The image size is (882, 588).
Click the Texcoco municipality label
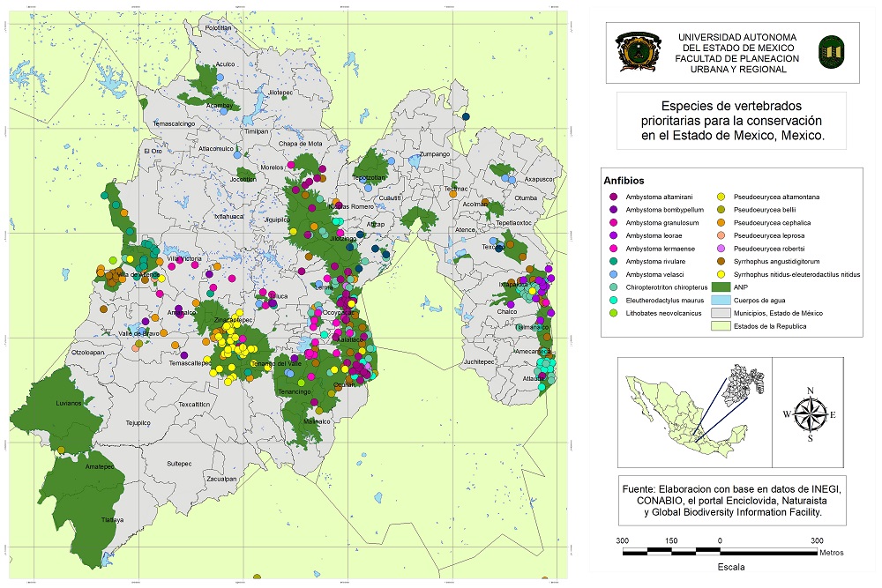tap(492, 248)
